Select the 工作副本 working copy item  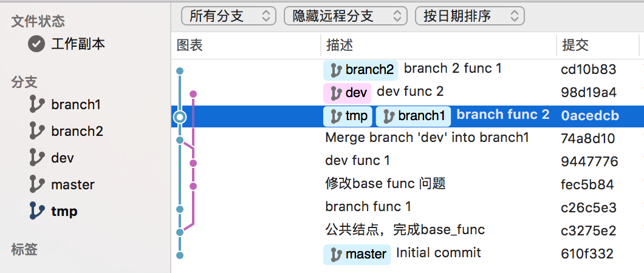point(78,44)
